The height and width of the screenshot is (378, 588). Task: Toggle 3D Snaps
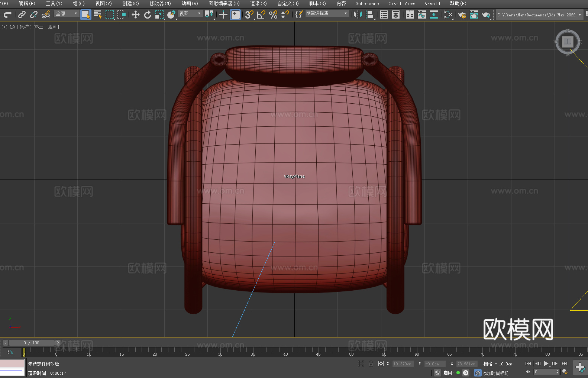(x=249, y=14)
